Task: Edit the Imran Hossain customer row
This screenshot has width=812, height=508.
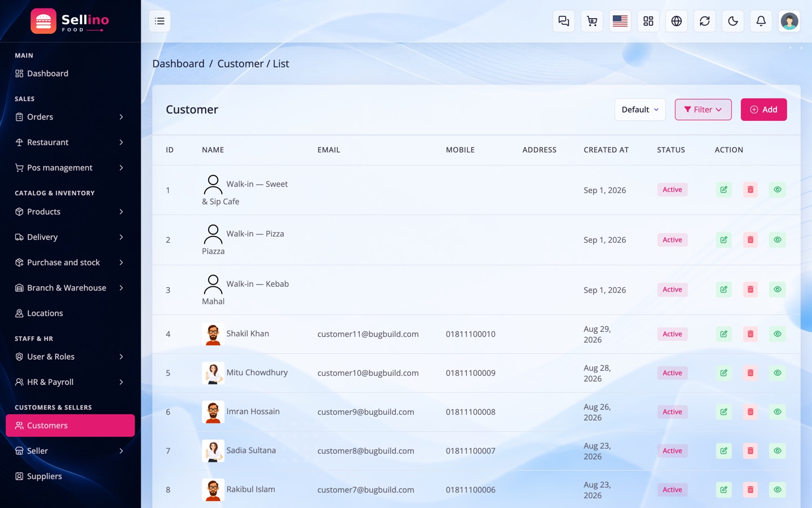Action: click(724, 412)
